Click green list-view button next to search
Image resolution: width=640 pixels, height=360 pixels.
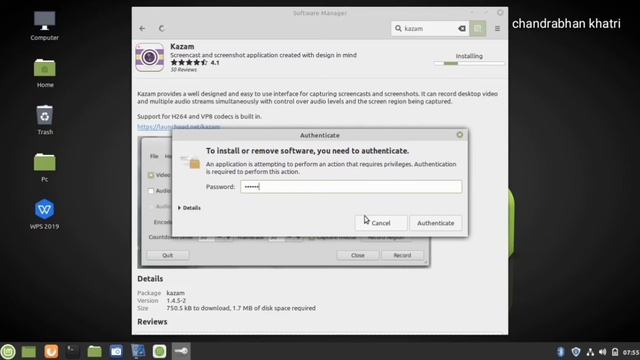coord(478,29)
